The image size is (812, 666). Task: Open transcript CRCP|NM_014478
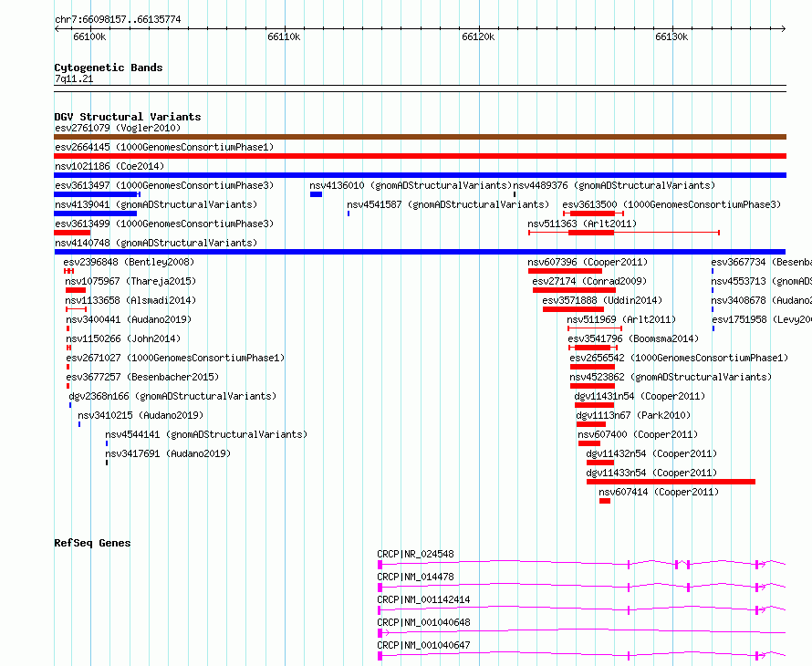pyautogui.click(x=415, y=577)
